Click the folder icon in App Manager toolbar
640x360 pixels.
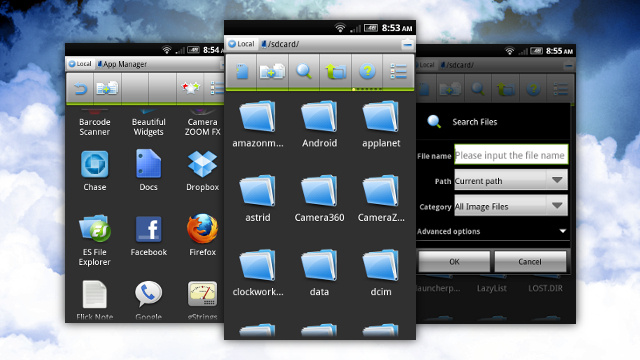click(x=107, y=88)
